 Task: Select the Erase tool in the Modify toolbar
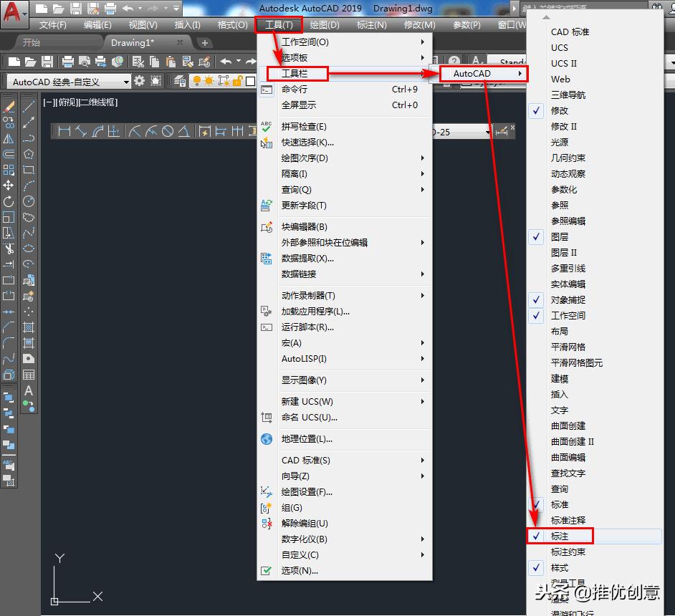[9, 107]
